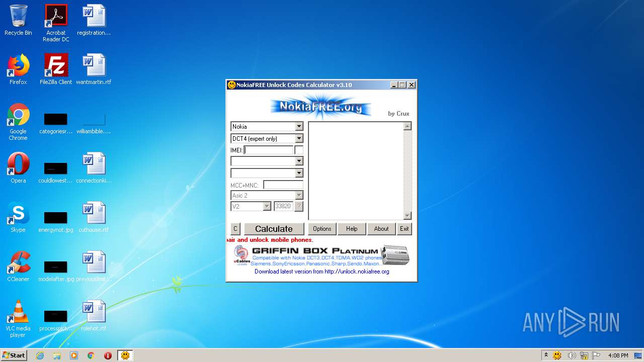Select previouslimit document icon

[94, 266]
